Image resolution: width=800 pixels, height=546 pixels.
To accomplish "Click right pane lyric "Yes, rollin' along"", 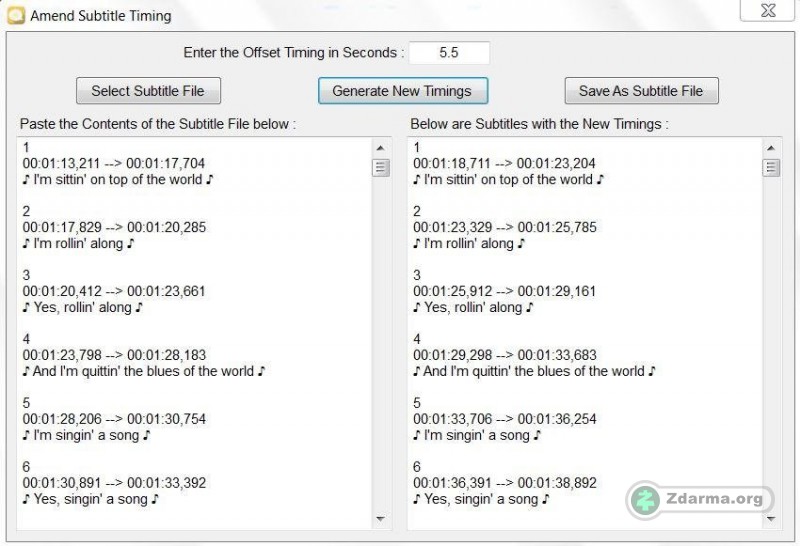I will [473, 307].
